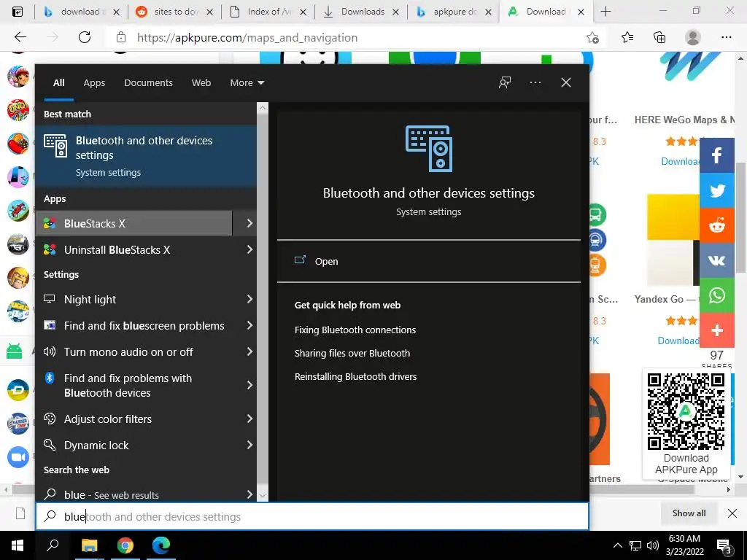Screen dimensions: 747x560
Task: Click the search feedback icon
Action: [x=505, y=82]
